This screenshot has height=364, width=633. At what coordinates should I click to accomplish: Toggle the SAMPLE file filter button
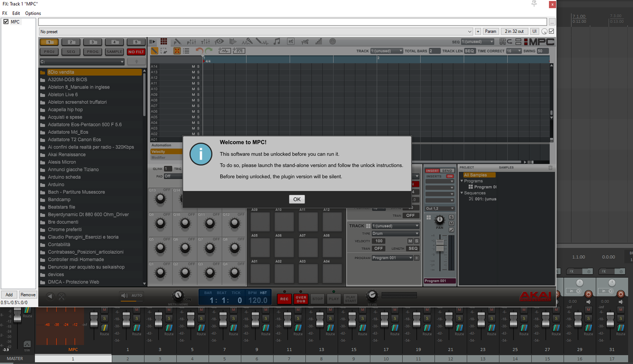pyautogui.click(x=114, y=51)
